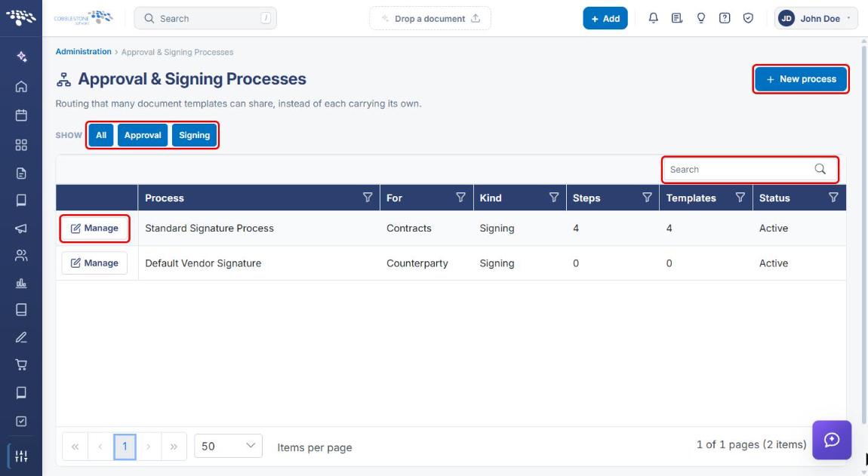Click the blue Add button
The height and width of the screenshot is (476, 868).
[605, 18]
